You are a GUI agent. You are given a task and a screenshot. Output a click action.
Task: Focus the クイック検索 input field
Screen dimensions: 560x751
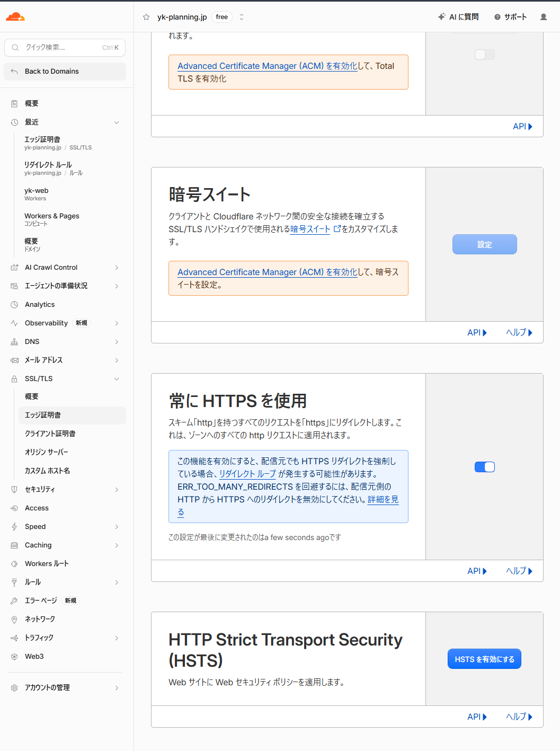click(x=65, y=47)
